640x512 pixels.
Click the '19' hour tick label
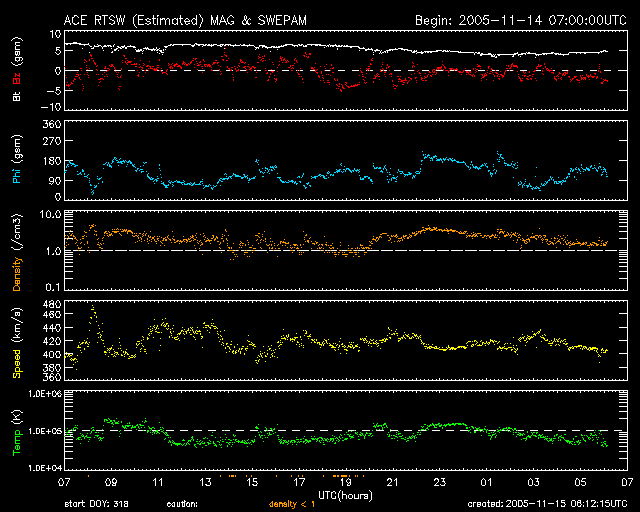pyautogui.click(x=346, y=483)
